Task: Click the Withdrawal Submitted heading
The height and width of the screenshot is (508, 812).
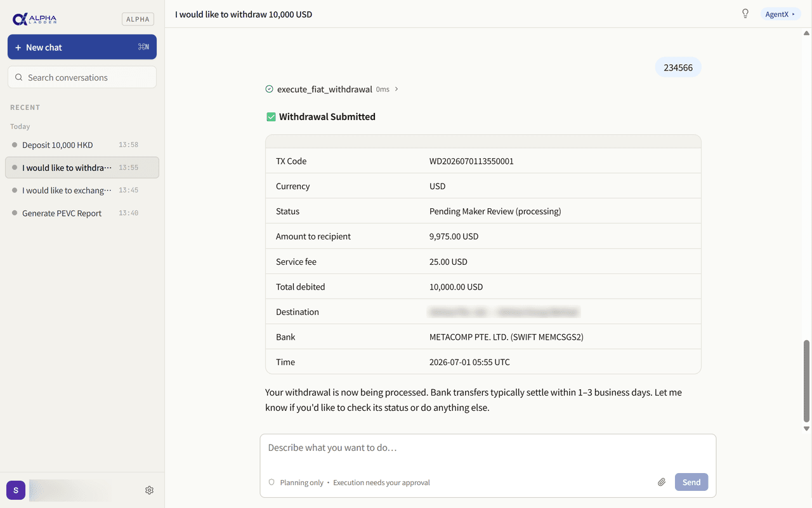Action: (327, 117)
